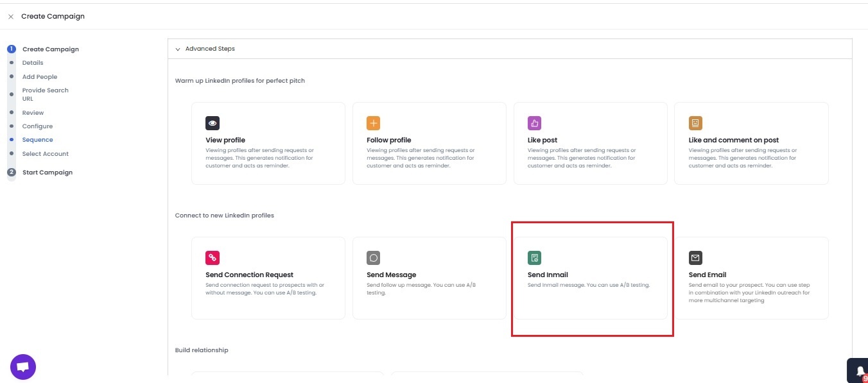Select the Follow profile card title
The height and width of the screenshot is (383, 868).
pyautogui.click(x=389, y=140)
